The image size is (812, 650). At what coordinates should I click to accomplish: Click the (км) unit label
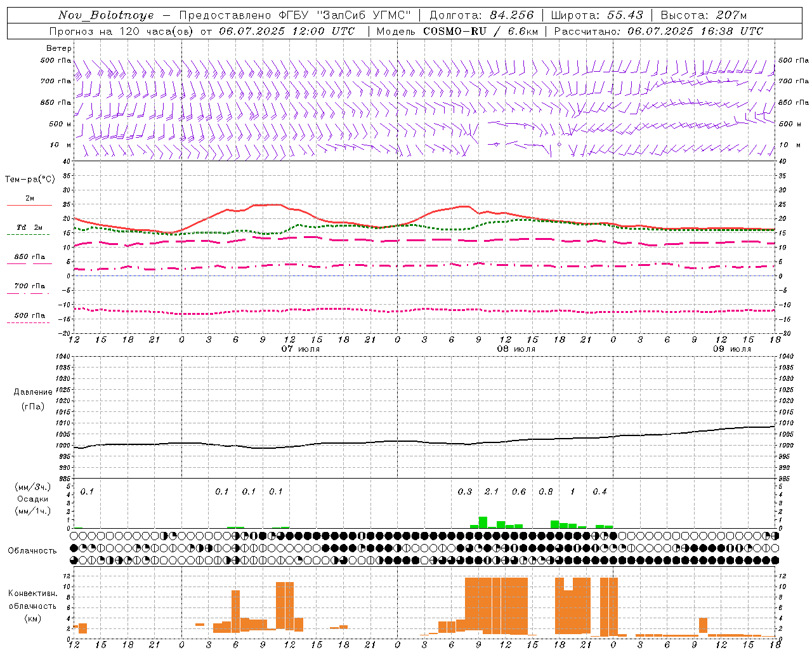tap(32, 618)
